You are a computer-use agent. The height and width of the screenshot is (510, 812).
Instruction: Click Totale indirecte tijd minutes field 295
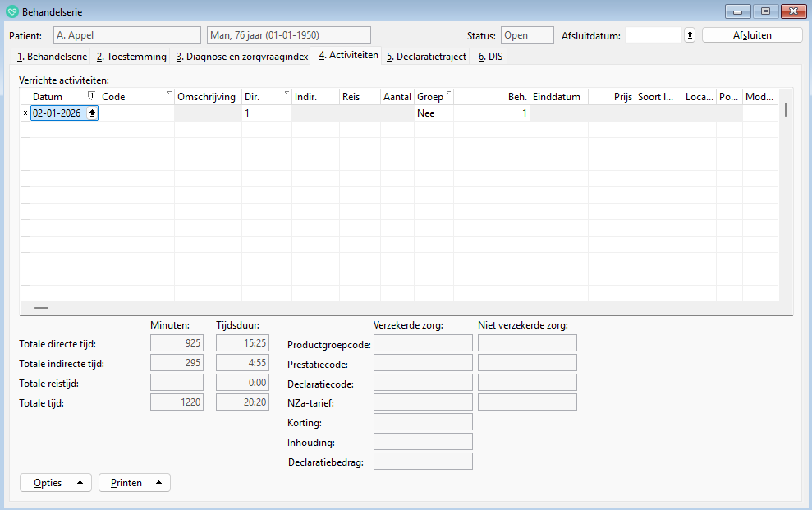177,362
